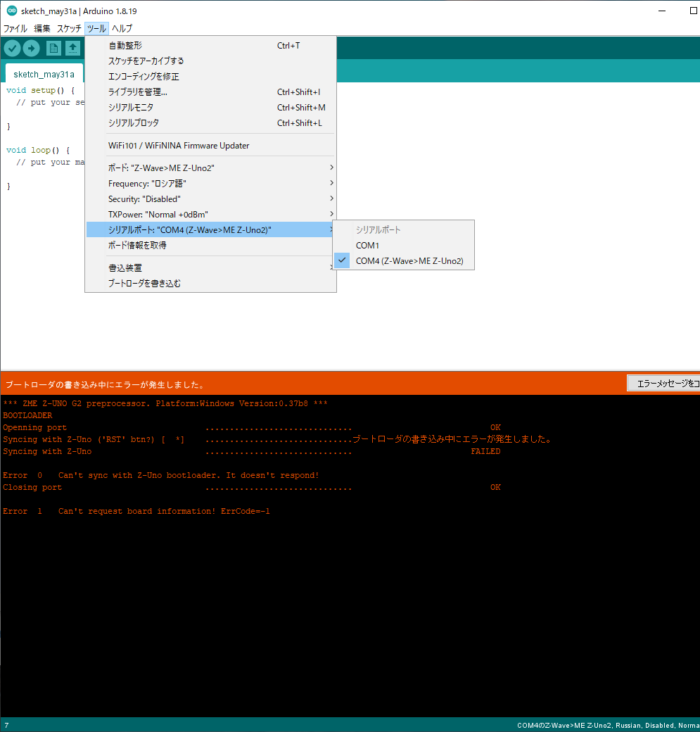Open the ファイル menu
This screenshot has height=732, width=700.
15,29
